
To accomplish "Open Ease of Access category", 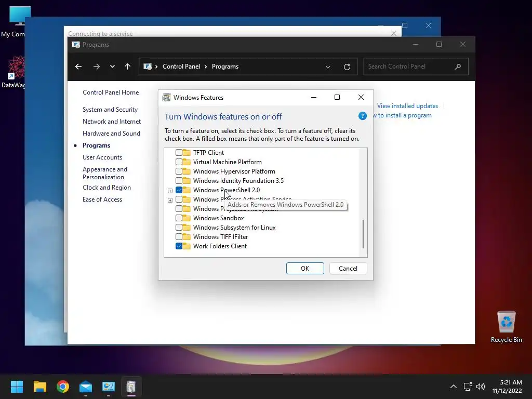I will click(102, 199).
